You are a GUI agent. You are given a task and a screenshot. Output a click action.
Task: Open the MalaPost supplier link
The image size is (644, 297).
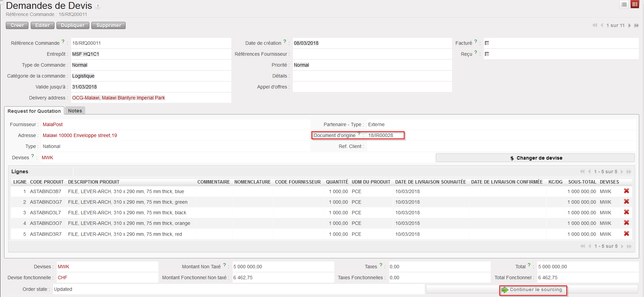point(53,124)
